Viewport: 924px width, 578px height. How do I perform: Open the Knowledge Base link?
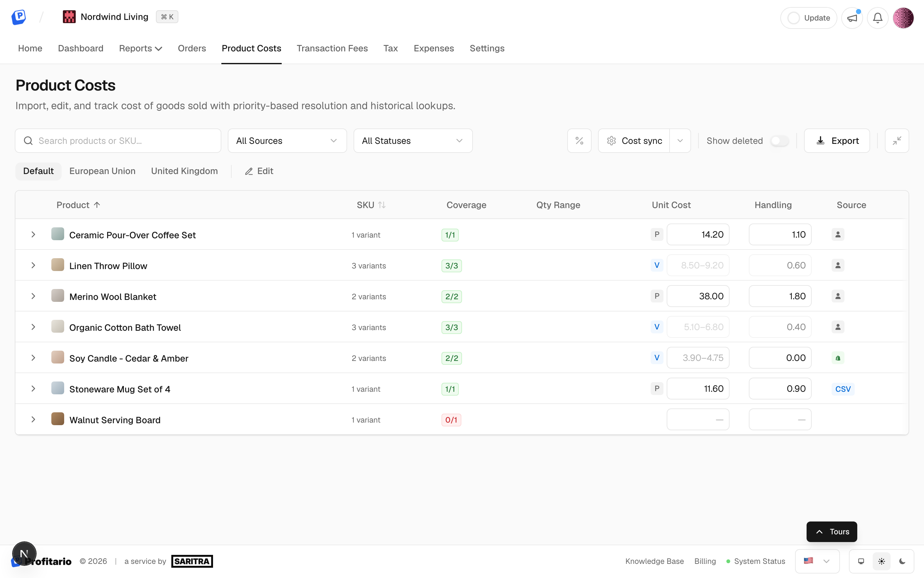click(654, 561)
